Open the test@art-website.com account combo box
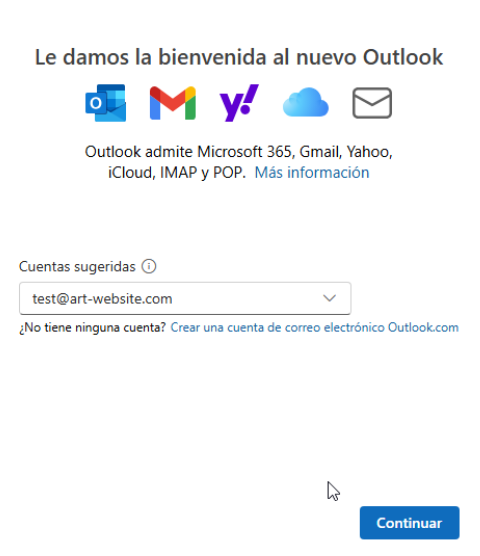The image size is (480, 556). point(185,299)
